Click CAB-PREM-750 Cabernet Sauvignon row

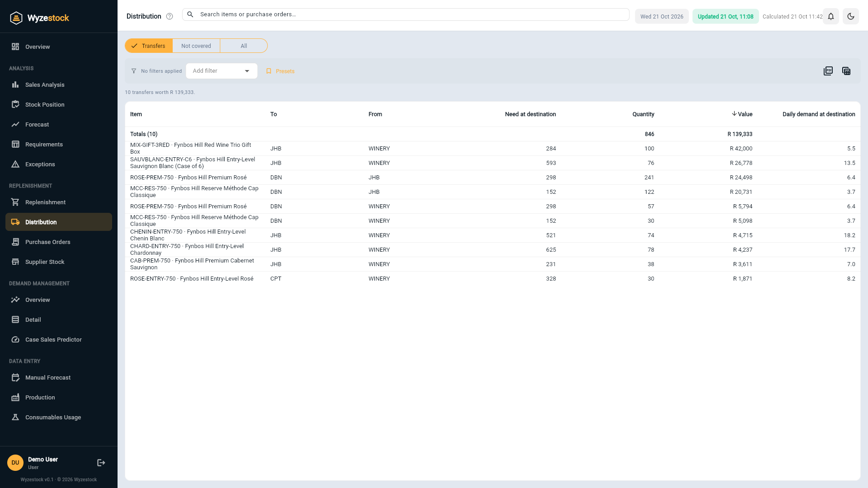pos(493,264)
